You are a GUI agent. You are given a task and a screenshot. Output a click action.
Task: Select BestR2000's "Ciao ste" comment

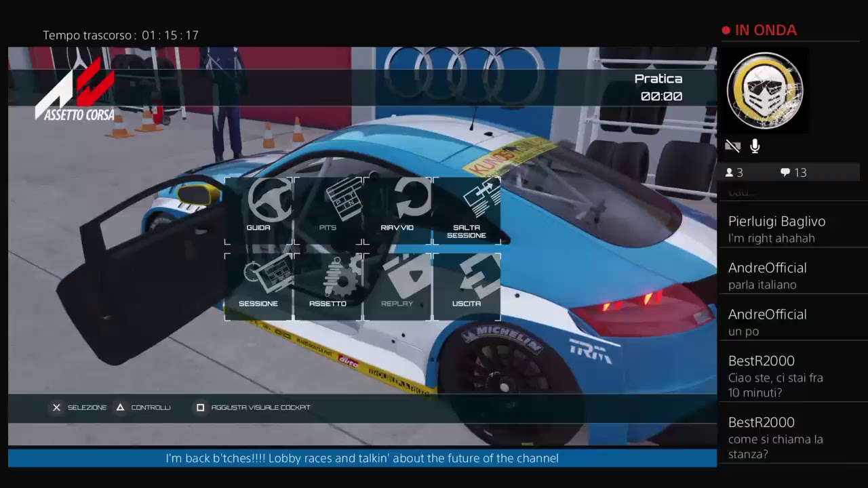pyautogui.click(x=793, y=377)
